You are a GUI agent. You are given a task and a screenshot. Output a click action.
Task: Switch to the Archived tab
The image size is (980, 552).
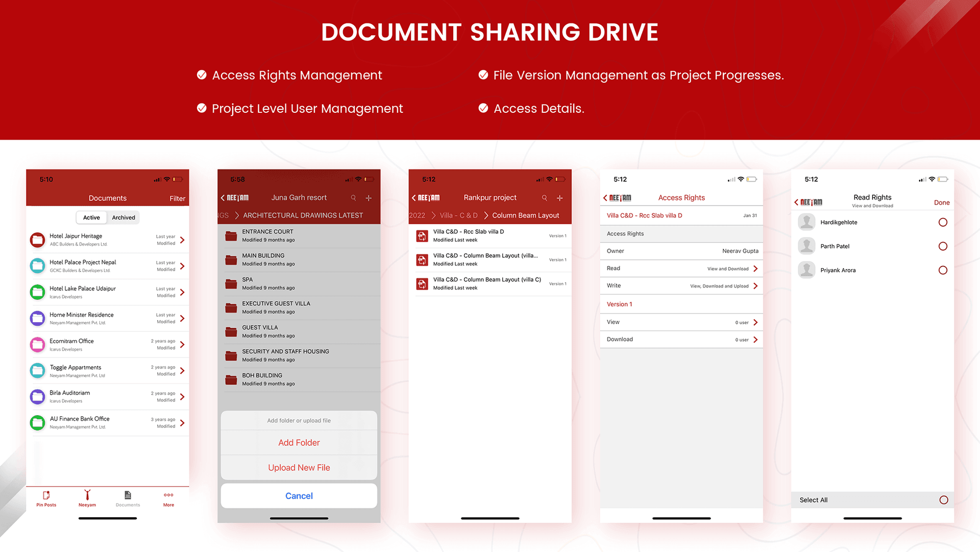coord(124,218)
